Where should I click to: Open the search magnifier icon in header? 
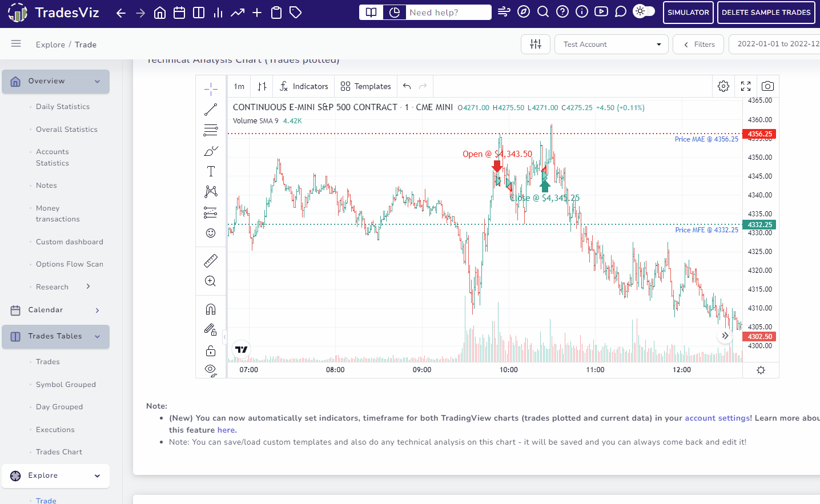[x=543, y=11]
